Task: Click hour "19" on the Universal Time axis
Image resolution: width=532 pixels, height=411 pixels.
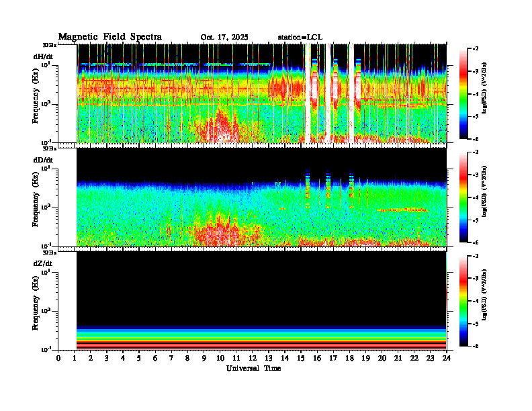Action: [365, 359]
